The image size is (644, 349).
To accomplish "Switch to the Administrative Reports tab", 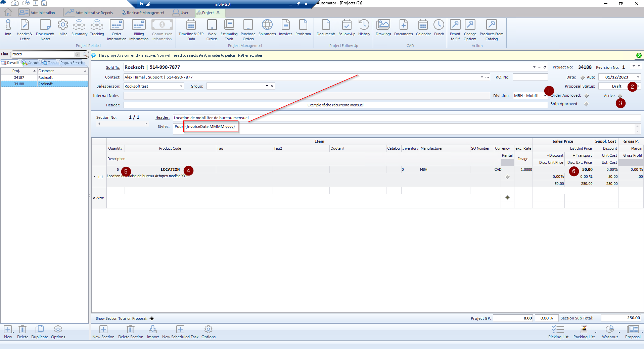I will [x=89, y=13].
